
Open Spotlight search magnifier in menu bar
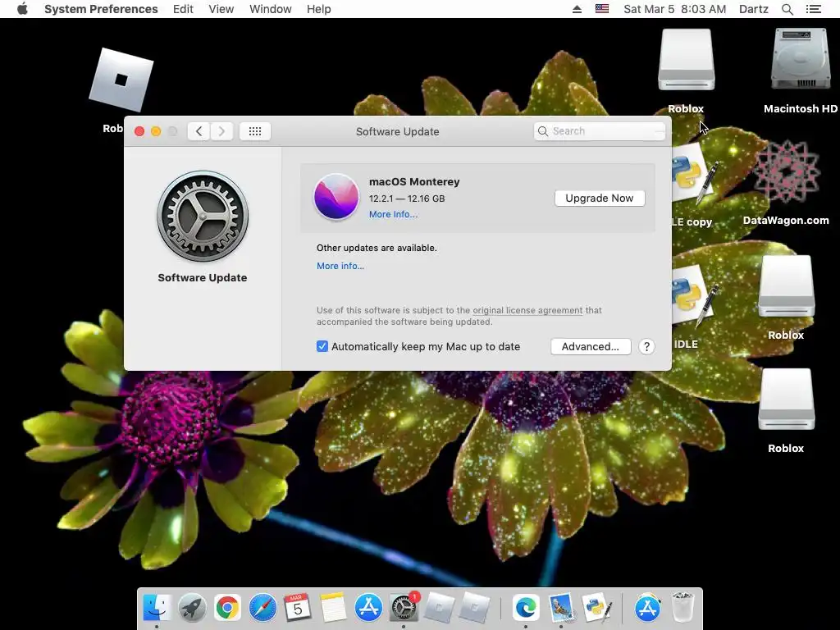787,9
